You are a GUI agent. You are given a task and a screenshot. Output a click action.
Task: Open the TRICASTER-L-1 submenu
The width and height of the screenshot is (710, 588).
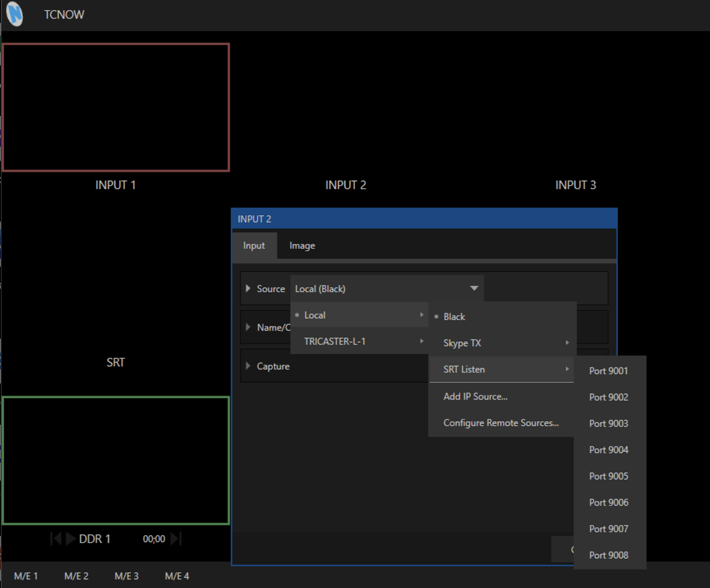coord(359,341)
